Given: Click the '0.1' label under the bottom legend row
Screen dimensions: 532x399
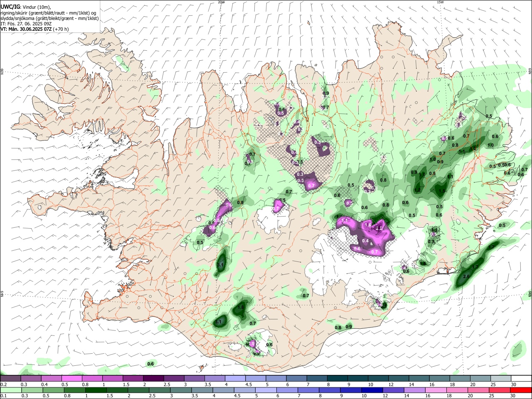Looking at the screenshot, I should coord(3,396).
